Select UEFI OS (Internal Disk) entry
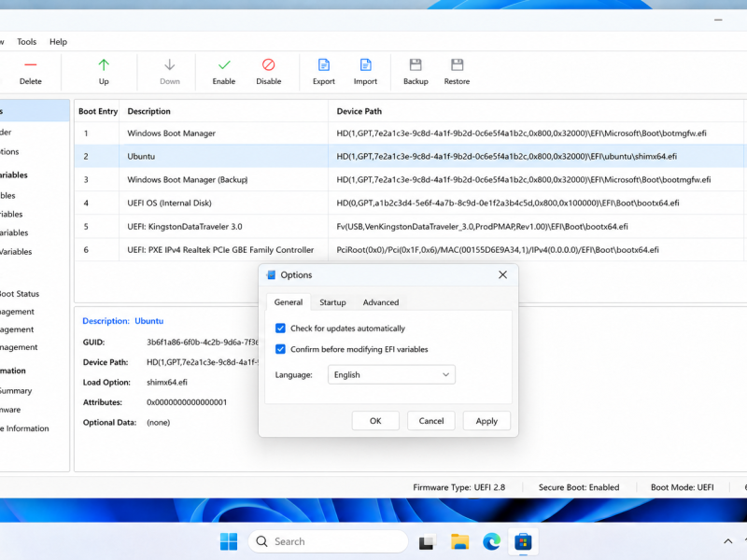This screenshot has height=560, width=747. click(410, 203)
